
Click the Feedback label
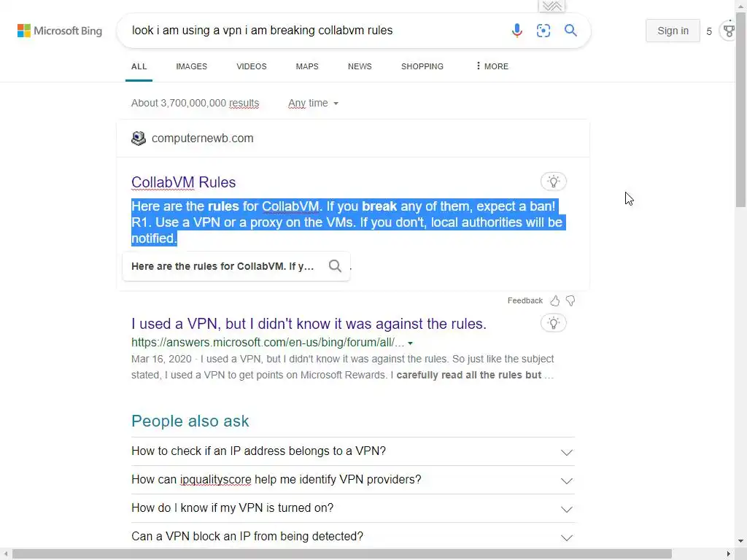coord(525,300)
